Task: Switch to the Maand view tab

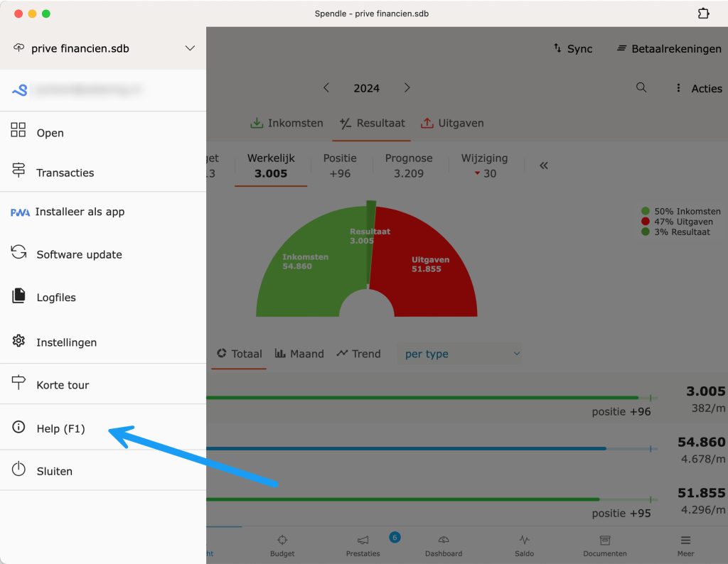Action: pyautogui.click(x=299, y=354)
